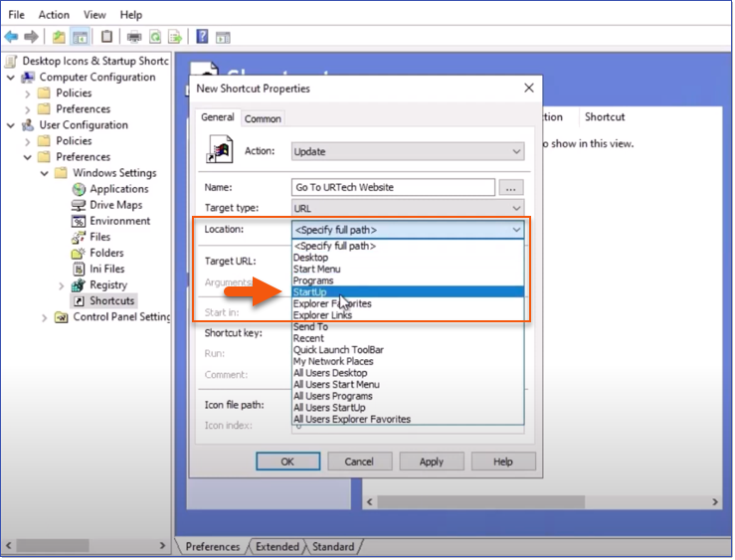
Task: Click the OK button
Action: pos(287,462)
